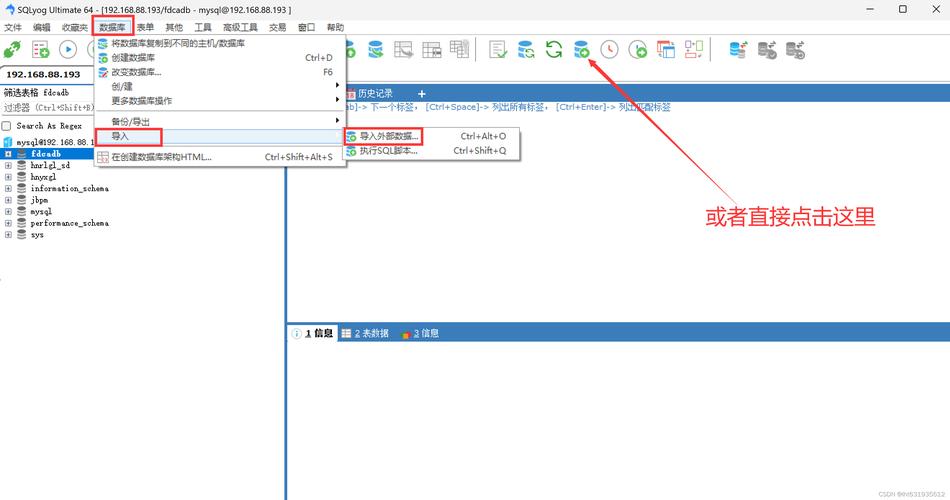
Task: Click the grey table with paperclip toolbar icon
Action: (460, 49)
